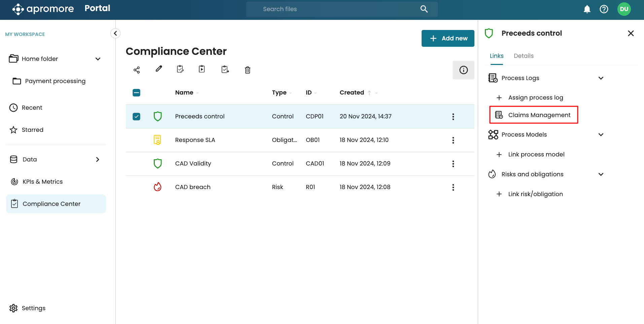Click the Add new button

point(448,38)
